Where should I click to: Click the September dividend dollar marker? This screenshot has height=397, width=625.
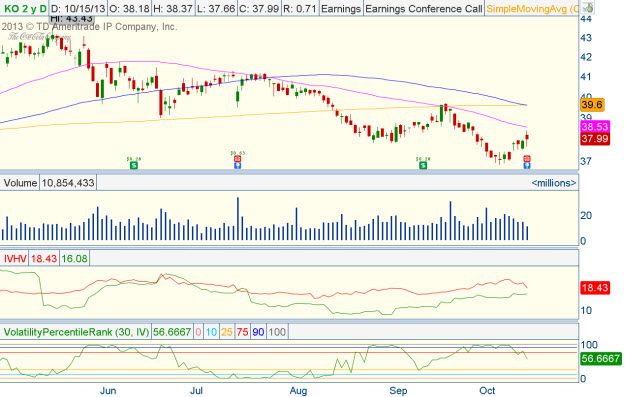click(423, 165)
